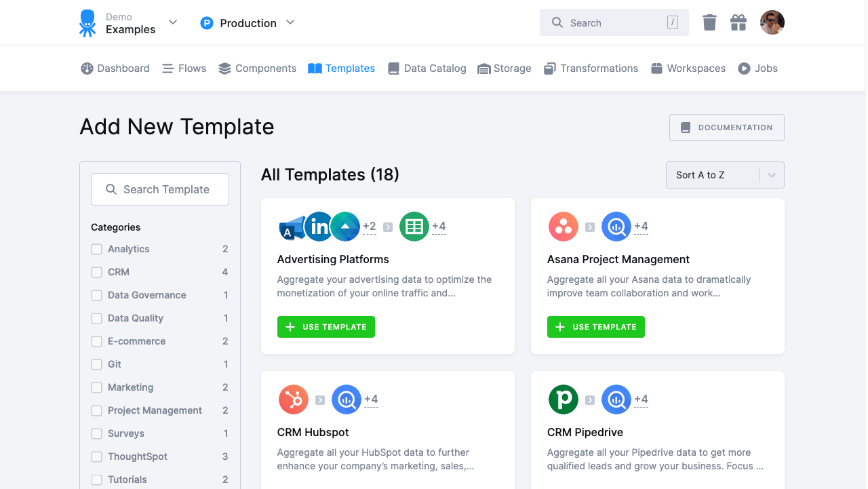Open the Documentation button
The image size is (868, 489).
point(726,128)
